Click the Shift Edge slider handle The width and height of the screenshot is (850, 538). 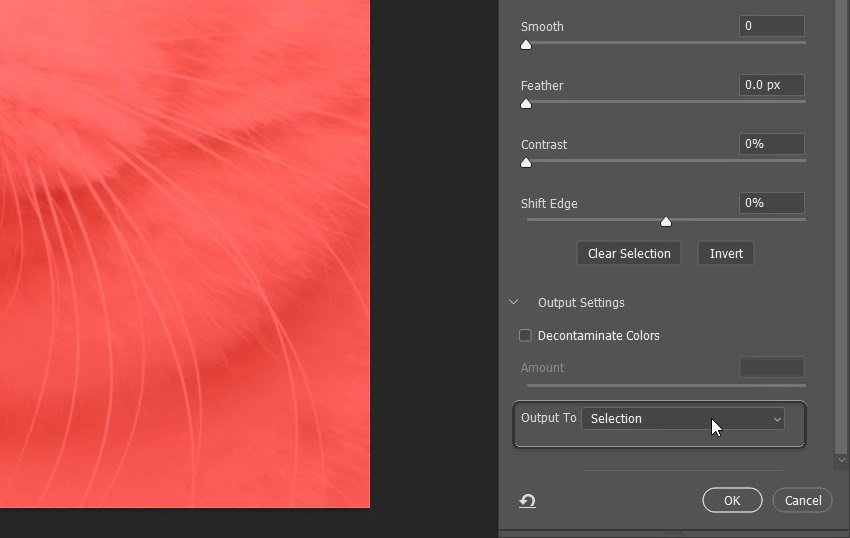pos(666,222)
